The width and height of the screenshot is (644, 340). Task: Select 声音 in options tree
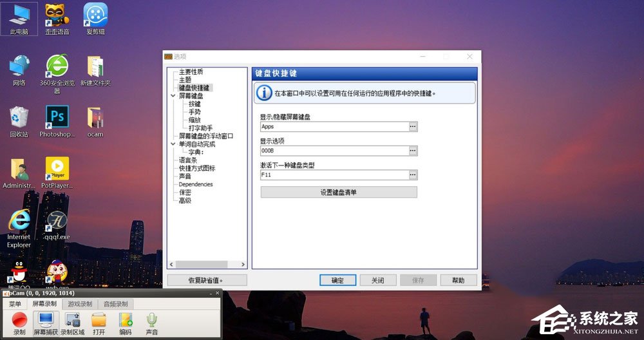click(185, 176)
